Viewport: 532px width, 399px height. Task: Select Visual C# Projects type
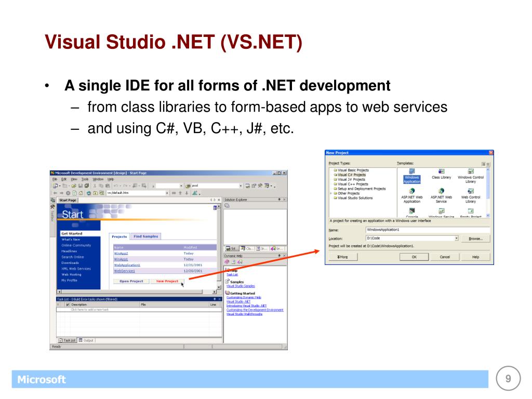[x=352, y=175]
